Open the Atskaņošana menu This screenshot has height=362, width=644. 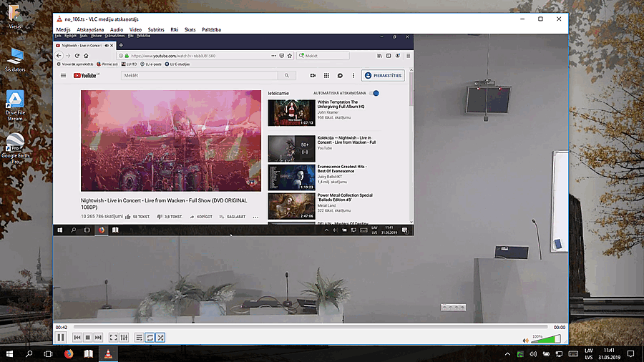[90, 29]
